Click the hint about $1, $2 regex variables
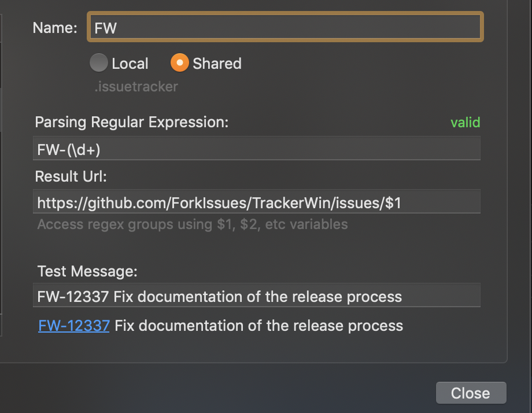Image resolution: width=532 pixels, height=413 pixels. (x=193, y=224)
